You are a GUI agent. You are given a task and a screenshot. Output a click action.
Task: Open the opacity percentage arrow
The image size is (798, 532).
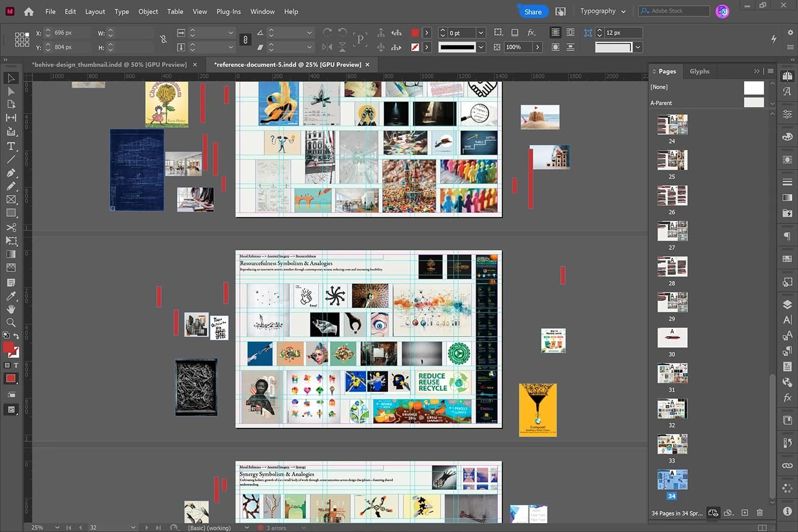point(538,47)
